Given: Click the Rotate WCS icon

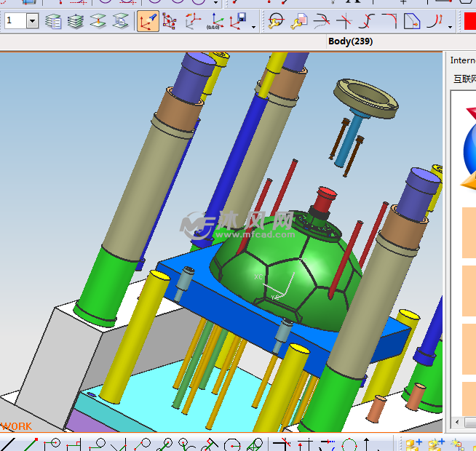Looking at the screenshot, I should click(192, 21).
